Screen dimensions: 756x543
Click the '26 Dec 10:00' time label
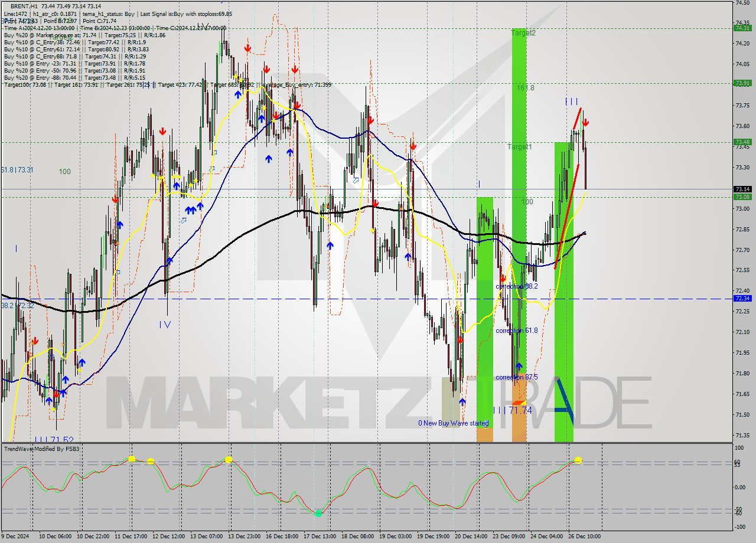tap(584, 536)
